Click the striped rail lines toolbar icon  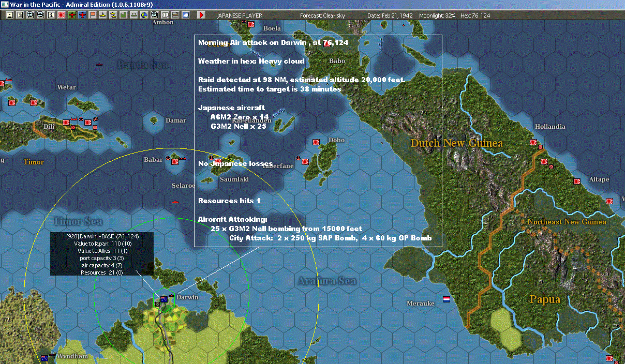175,15
